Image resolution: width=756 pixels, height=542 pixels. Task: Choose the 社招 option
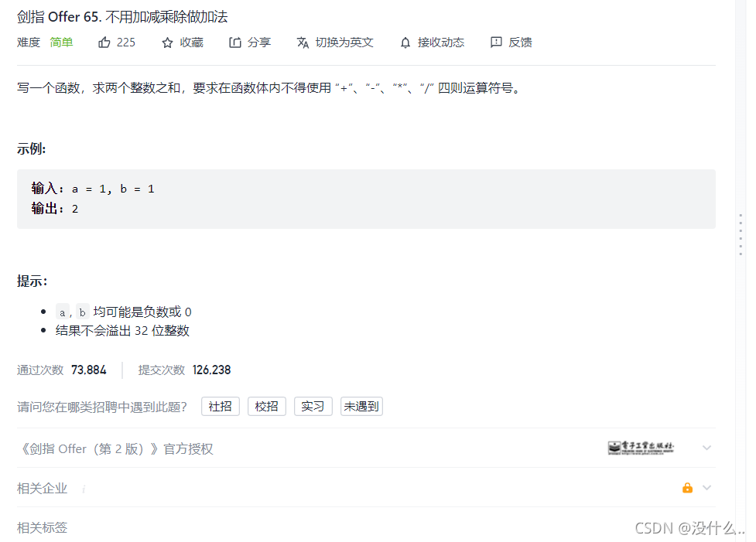pyautogui.click(x=221, y=407)
